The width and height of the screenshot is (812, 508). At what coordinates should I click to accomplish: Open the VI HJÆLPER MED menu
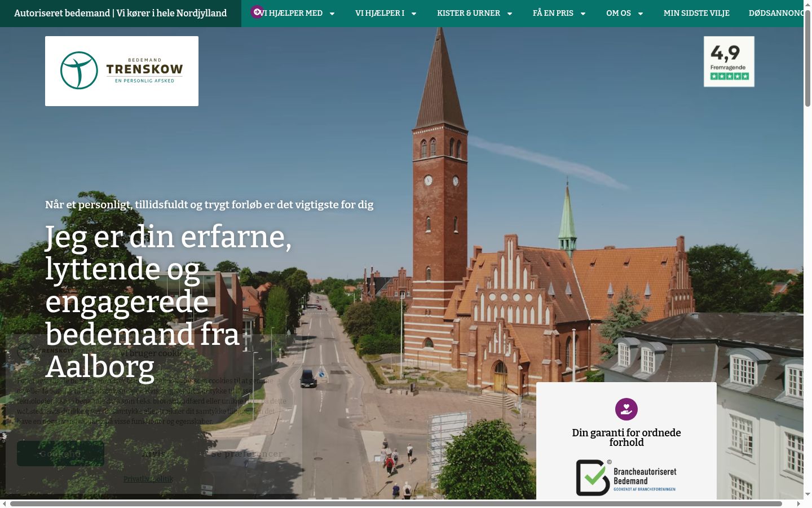click(292, 13)
